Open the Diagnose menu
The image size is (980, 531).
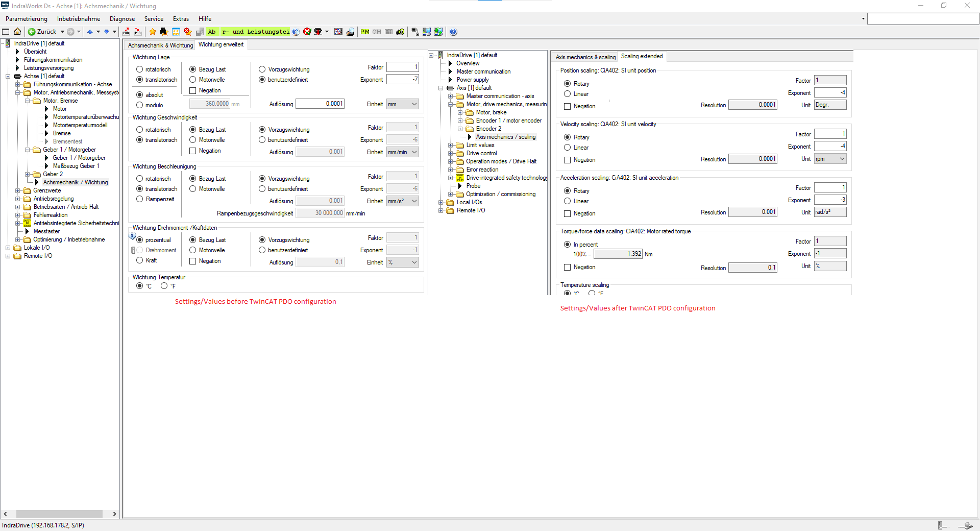122,19
